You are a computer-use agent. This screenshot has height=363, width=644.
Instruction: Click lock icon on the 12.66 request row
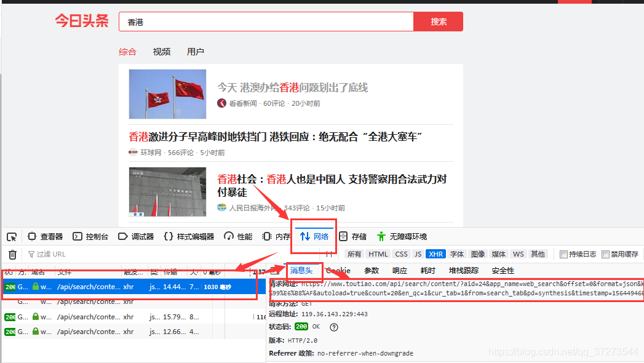(36, 331)
